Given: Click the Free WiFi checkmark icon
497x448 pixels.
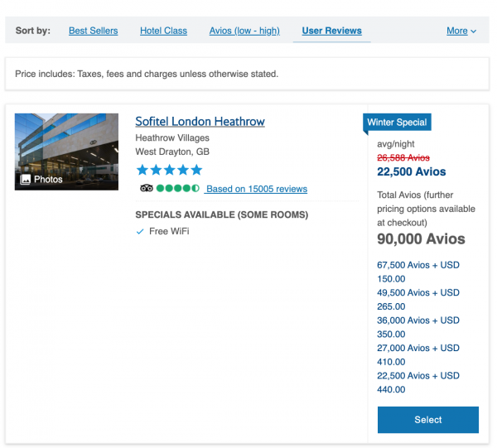Looking at the screenshot, I should (140, 232).
